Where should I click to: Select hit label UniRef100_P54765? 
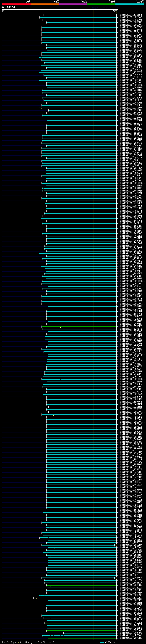(131, 560)
